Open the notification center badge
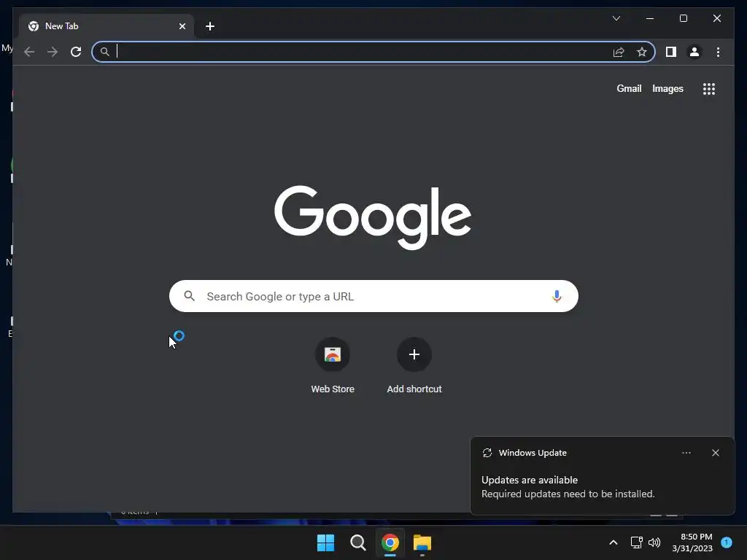This screenshot has width=747, height=560. [x=727, y=542]
